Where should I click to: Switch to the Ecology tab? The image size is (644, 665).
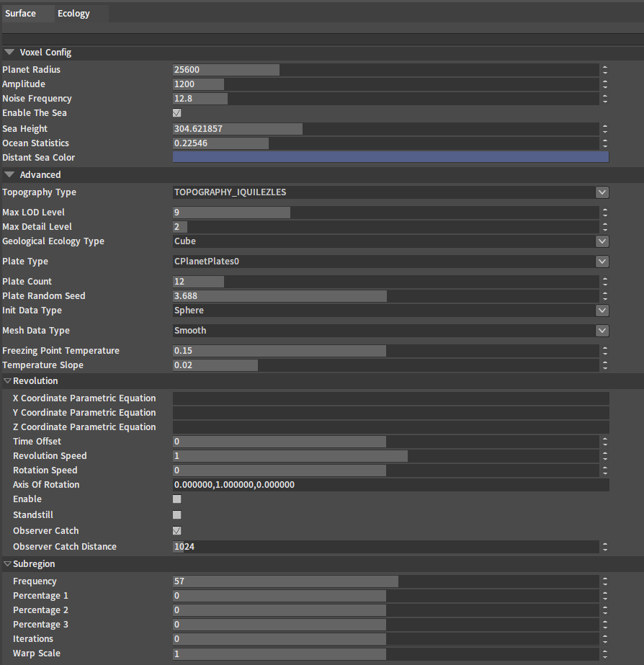click(73, 14)
